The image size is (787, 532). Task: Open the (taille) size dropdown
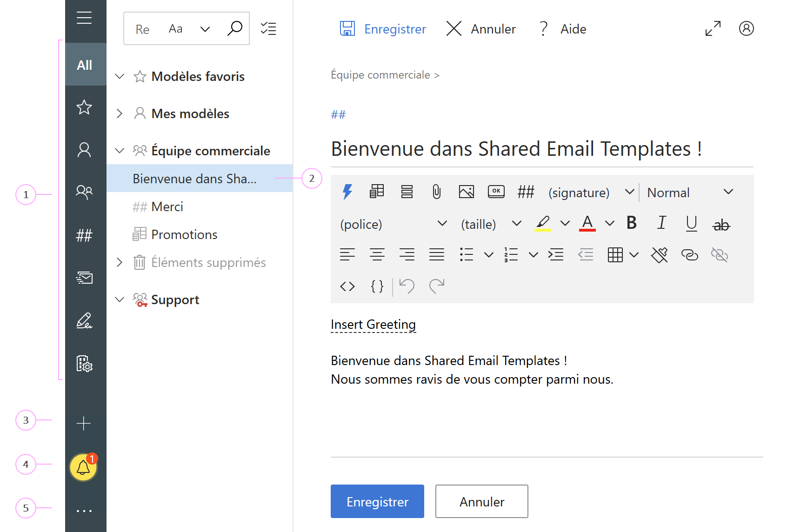point(491,224)
